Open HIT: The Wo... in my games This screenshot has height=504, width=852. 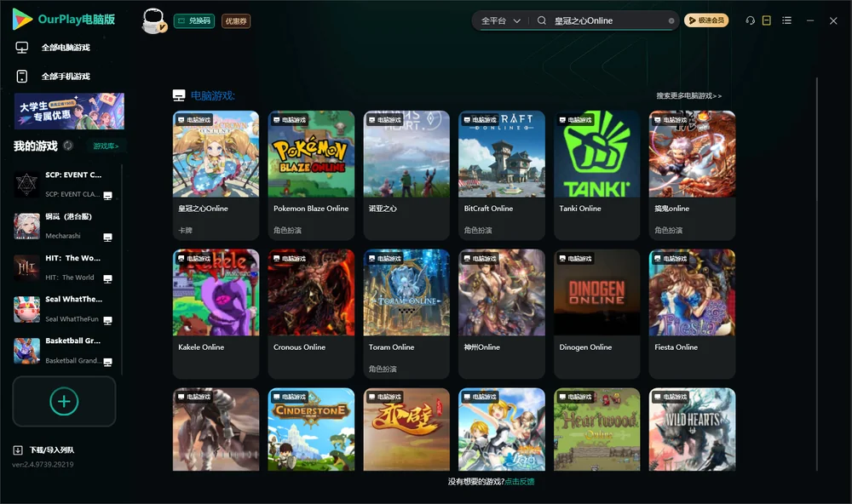pos(64,267)
